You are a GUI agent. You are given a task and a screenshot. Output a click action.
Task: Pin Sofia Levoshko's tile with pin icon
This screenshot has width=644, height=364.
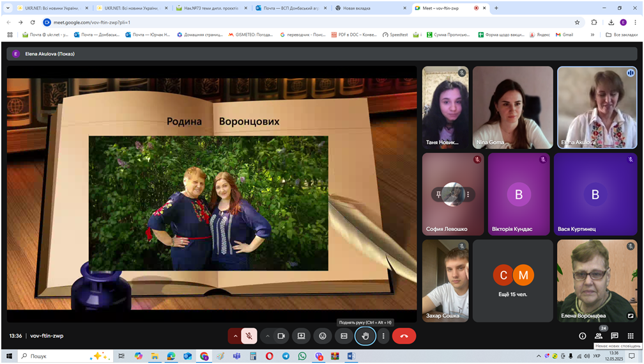coord(438,194)
